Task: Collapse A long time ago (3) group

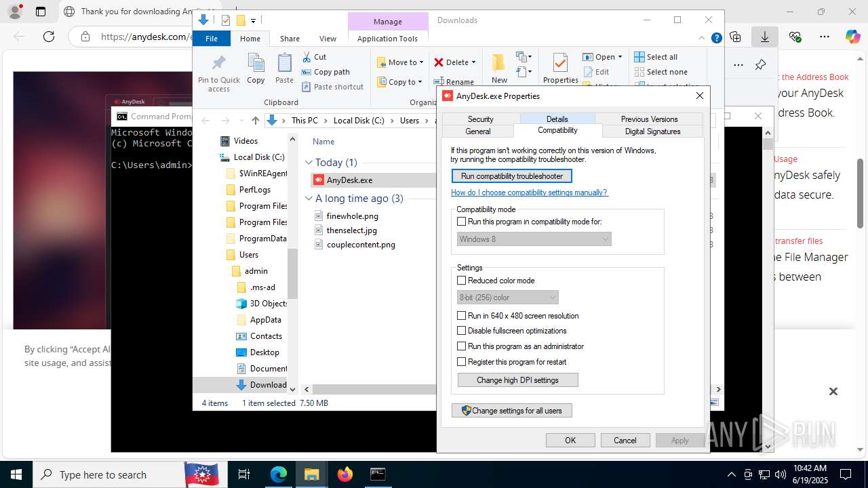Action: (x=309, y=199)
